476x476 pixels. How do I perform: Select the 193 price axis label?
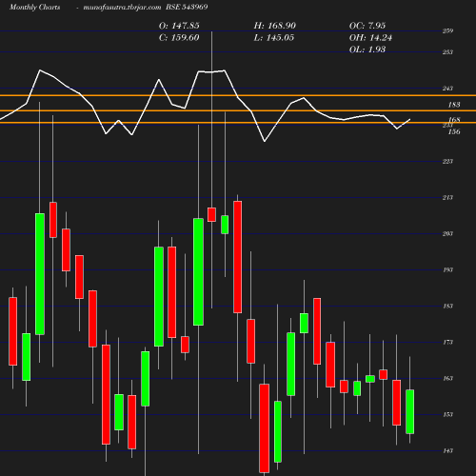tap(447, 270)
